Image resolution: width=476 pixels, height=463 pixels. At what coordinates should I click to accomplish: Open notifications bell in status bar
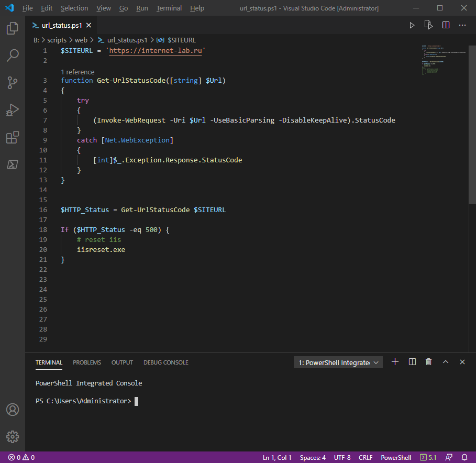tap(464, 457)
